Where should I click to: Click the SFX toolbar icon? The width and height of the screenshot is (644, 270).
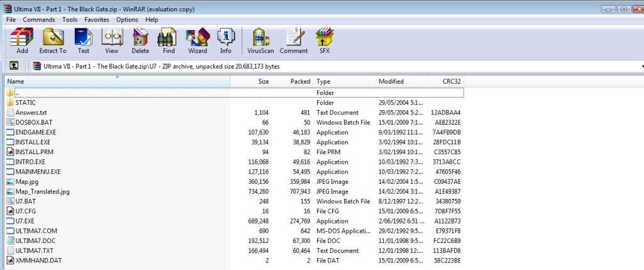(x=325, y=41)
